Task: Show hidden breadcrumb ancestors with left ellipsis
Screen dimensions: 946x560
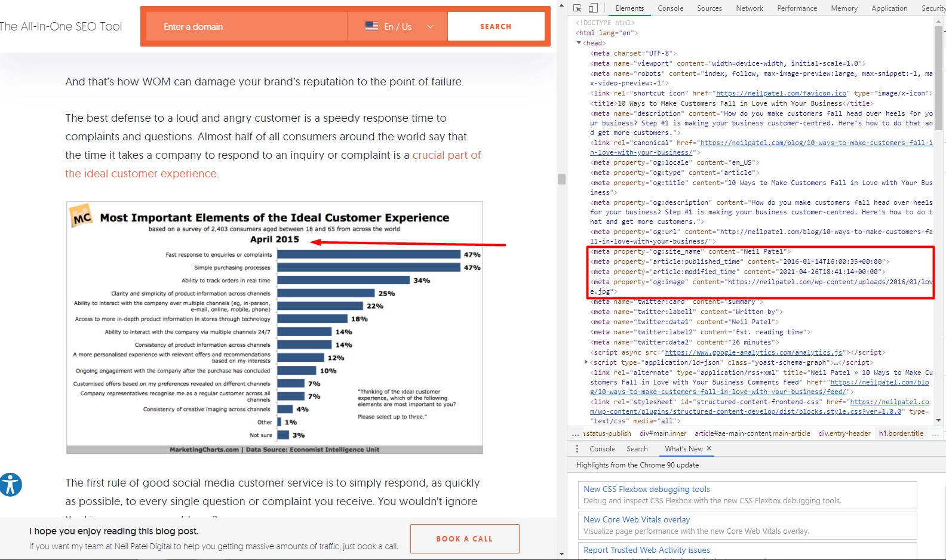Action: [575, 434]
